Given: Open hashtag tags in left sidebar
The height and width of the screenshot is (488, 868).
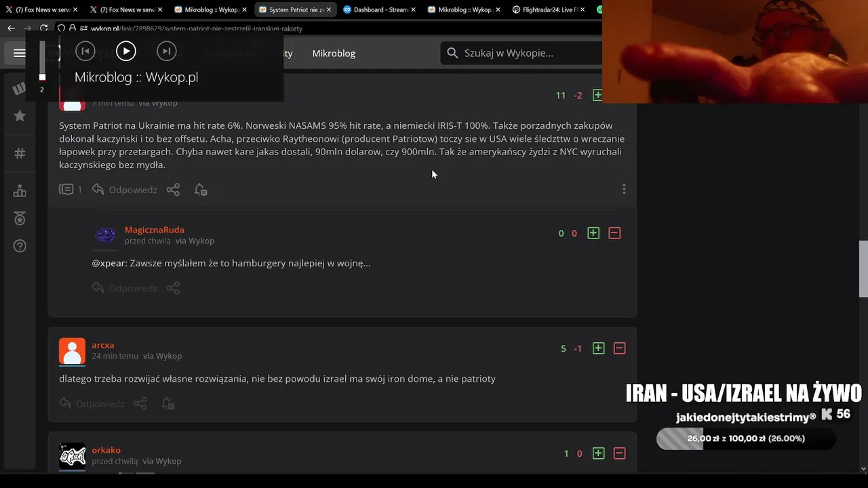Looking at the screenshot, I should tap(20, 153).
